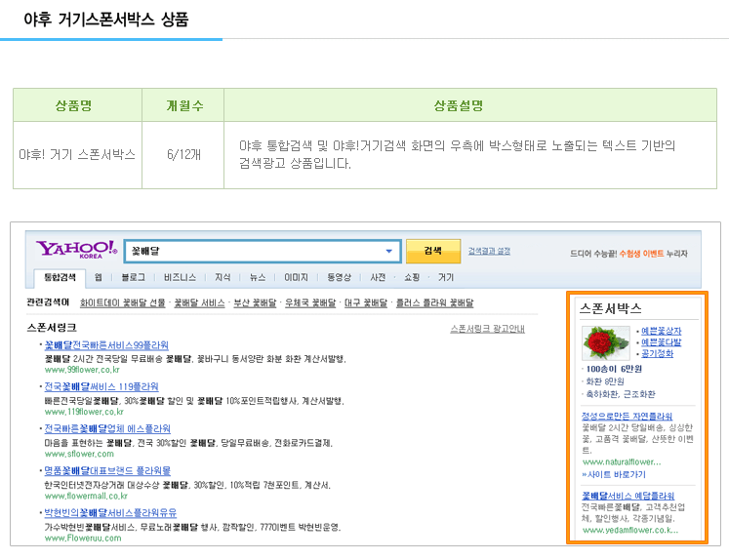The image size is (729, 560).
Task: Click the 스폰서링크 section heading
Action: pos(52,328)
